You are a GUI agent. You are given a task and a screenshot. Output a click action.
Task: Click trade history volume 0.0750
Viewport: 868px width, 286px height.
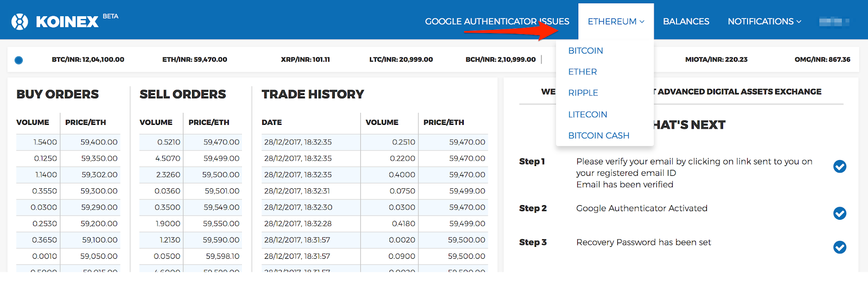tap(403, 191)
